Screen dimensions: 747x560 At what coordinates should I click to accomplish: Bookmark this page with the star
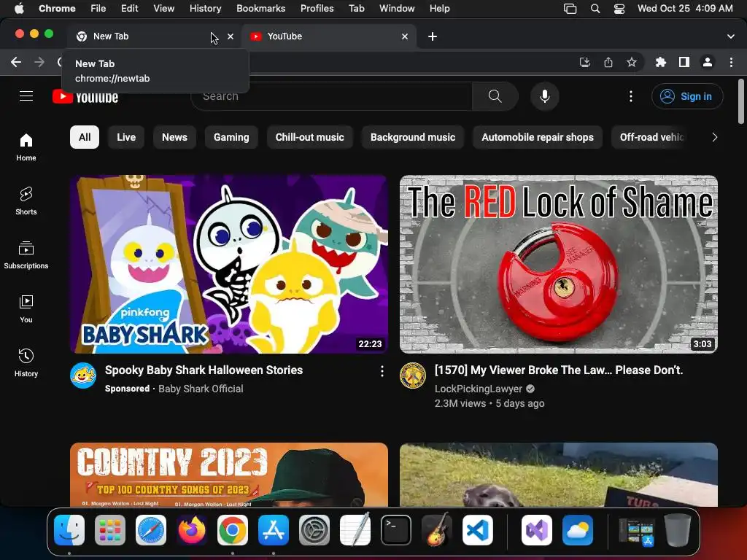click(631, 62)
